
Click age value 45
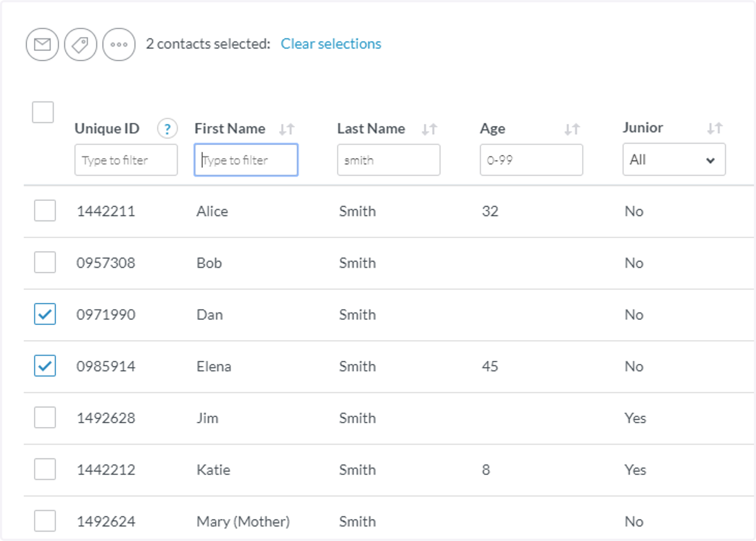tap(490, 366)
